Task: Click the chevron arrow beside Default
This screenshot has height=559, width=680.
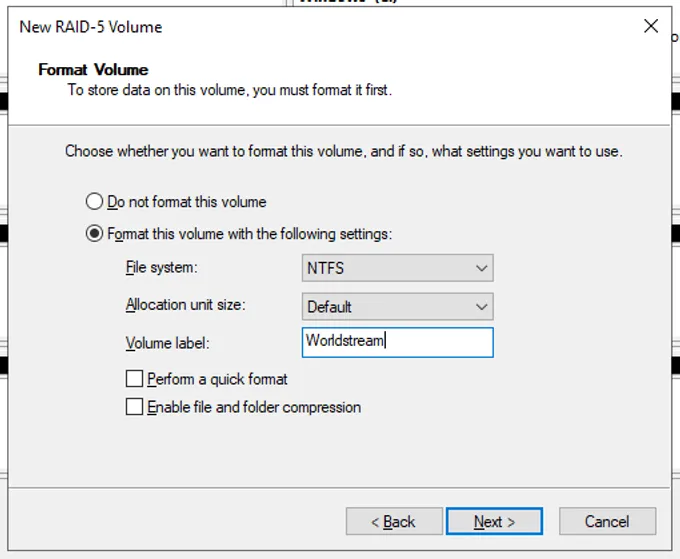Action: (x=481, y=307)
